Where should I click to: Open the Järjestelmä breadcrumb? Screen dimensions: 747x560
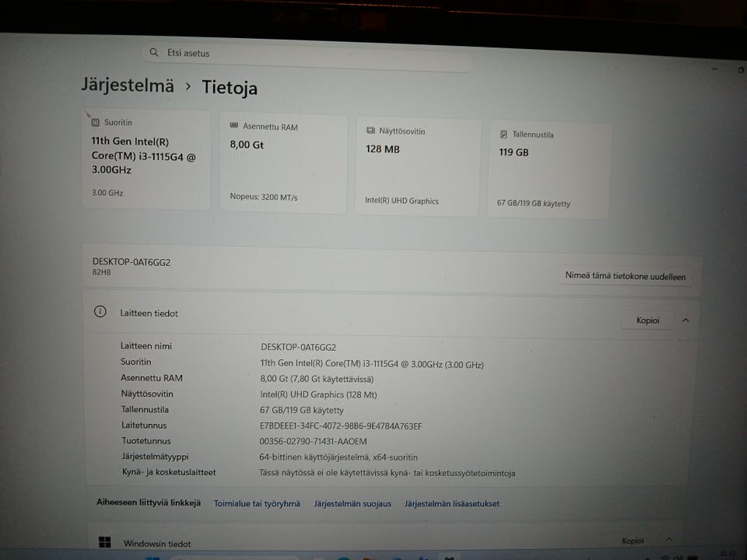[x=127, y=86]
